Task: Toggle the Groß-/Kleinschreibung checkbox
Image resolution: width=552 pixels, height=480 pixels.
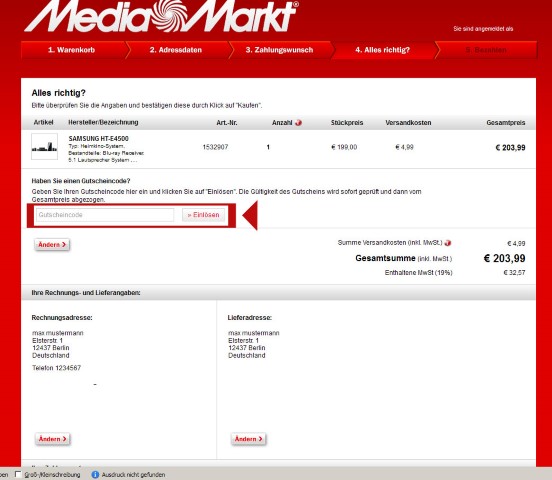Action: click(x=18, y=474)
